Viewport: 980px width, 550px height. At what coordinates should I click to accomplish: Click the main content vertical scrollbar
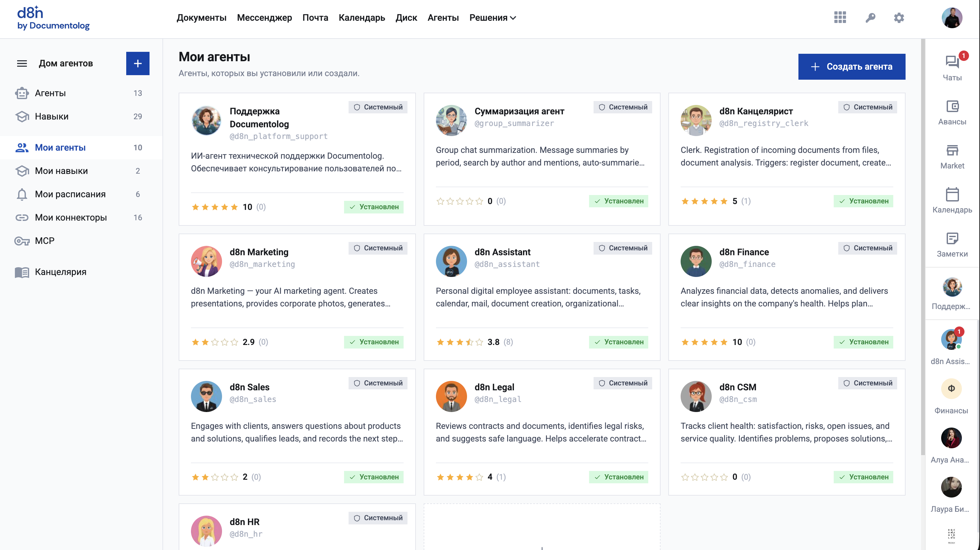tap(923, 246)
